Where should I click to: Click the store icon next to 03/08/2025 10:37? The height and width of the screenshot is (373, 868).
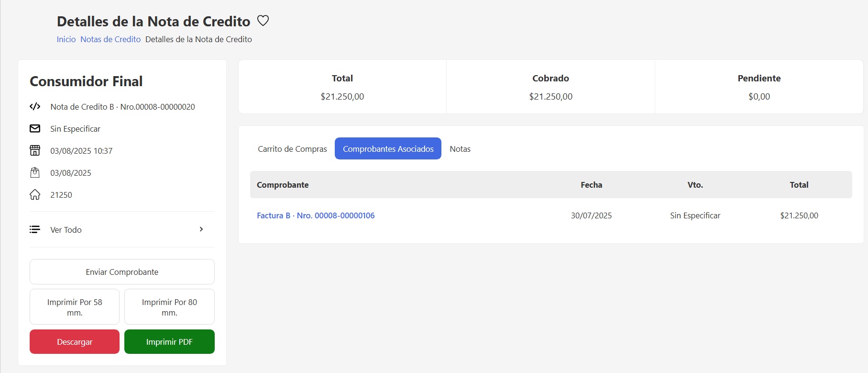pos(35,150)
